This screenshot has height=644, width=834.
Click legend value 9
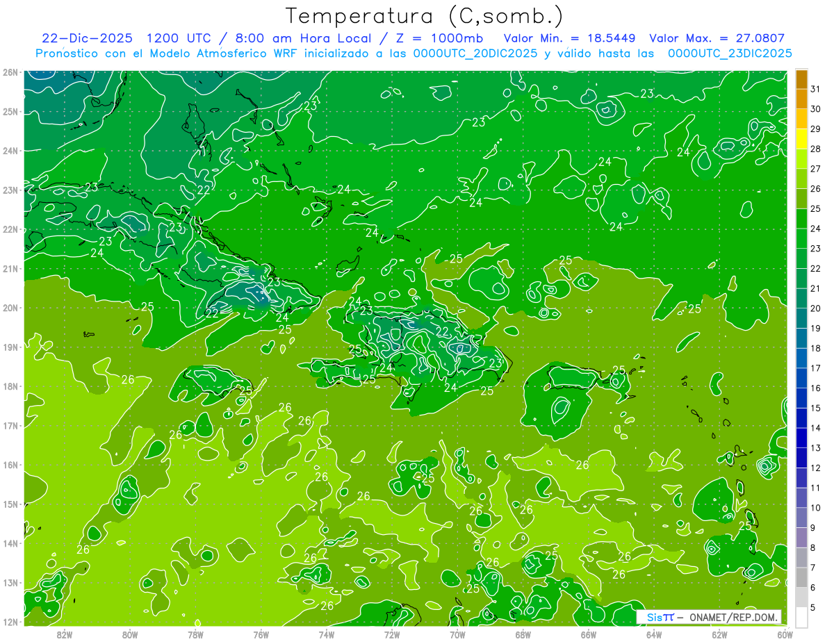813,528
